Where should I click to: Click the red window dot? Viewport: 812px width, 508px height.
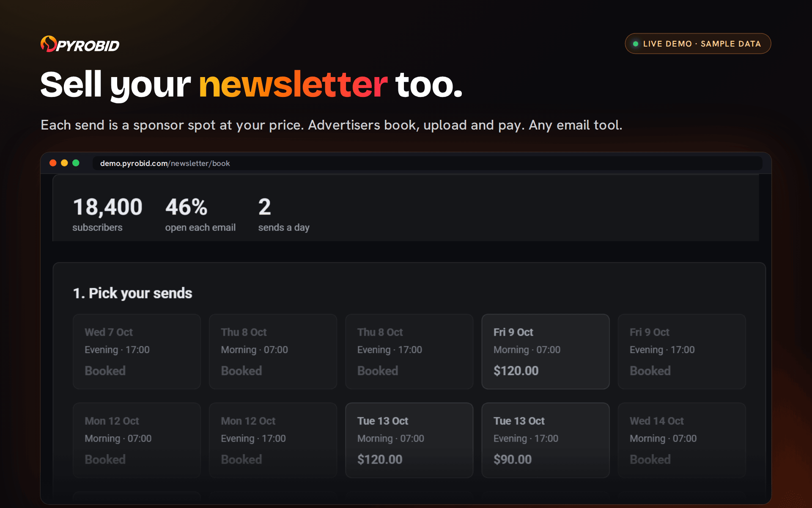[53, 163]
